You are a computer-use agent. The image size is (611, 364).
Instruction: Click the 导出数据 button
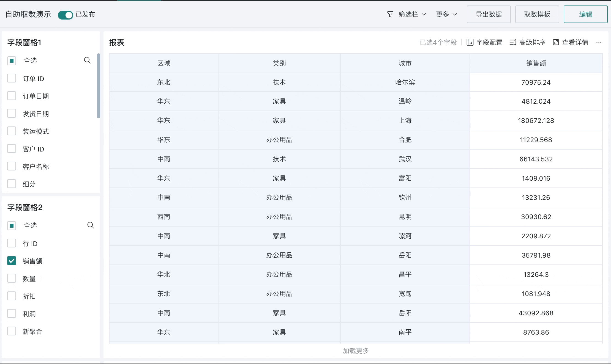[489, 14]
